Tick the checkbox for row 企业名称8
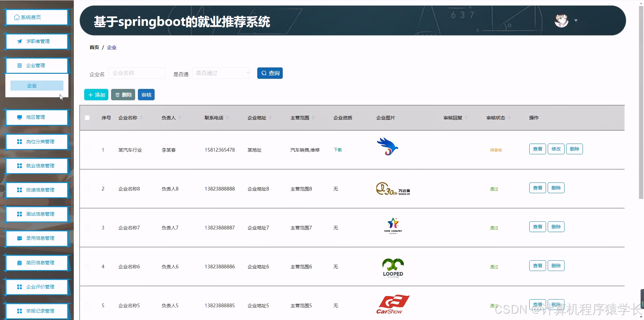The image size is (644, 320). tap(87, 189)
